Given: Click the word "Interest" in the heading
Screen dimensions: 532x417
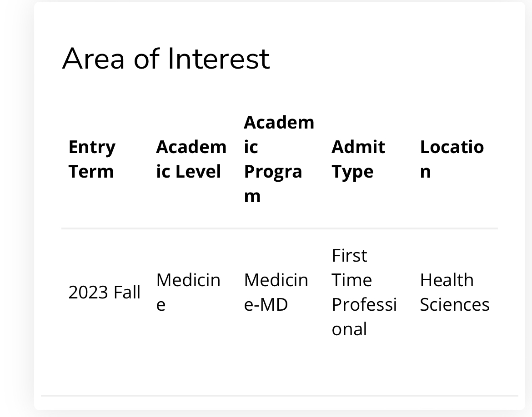Looking at the screenshot, I should (219, 59).
